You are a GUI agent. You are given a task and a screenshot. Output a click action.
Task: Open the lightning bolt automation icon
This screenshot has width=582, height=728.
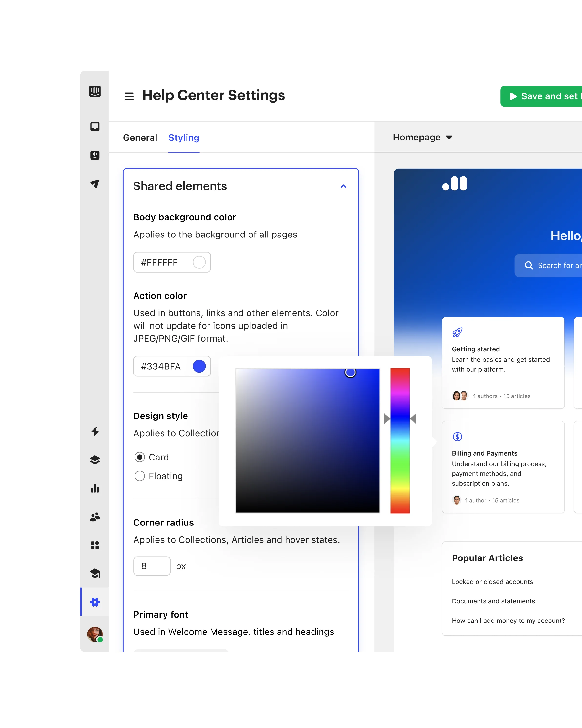click(95, 431)
